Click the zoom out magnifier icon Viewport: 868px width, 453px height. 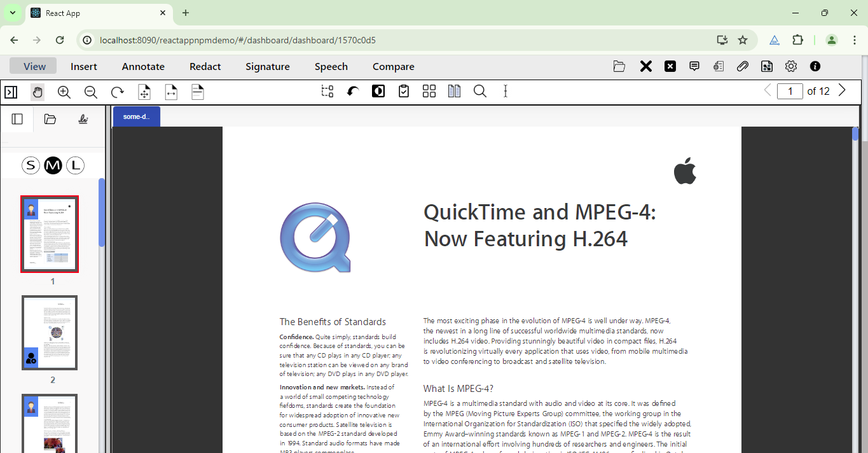coord(91,92)
